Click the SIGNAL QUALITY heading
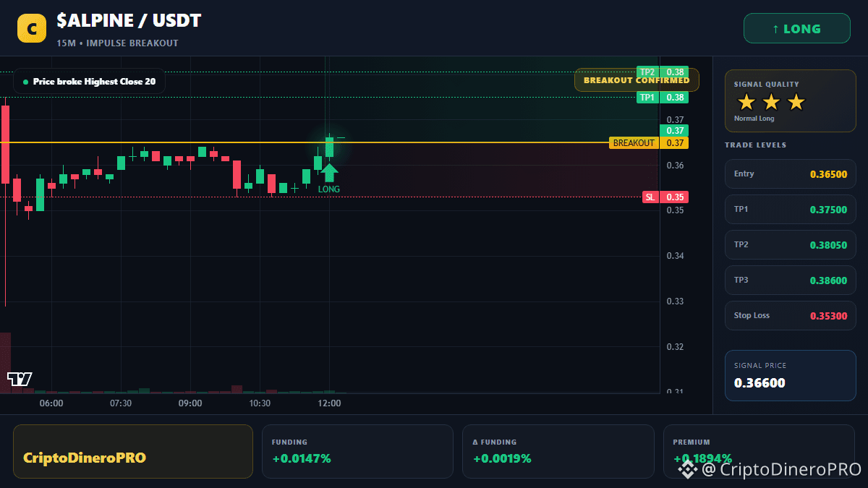Viewport: 868px width, 488px height. pyautogui.click(x=766, y=85)
